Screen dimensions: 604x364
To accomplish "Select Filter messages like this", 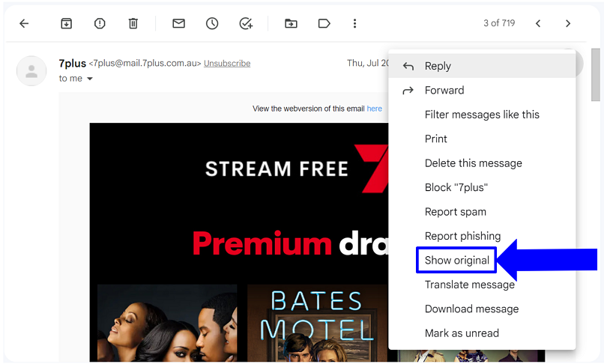I will 483,115.
